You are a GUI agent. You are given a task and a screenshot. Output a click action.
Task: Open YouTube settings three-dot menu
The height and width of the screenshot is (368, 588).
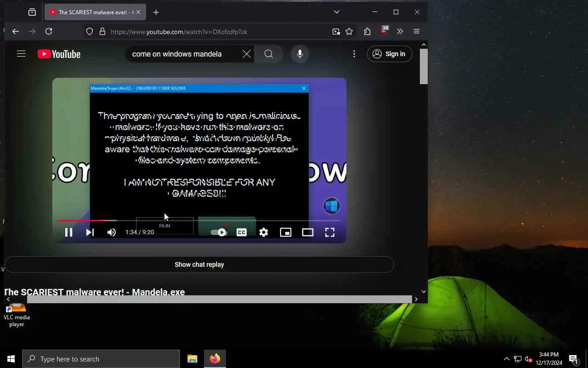(x=354, y=54)
